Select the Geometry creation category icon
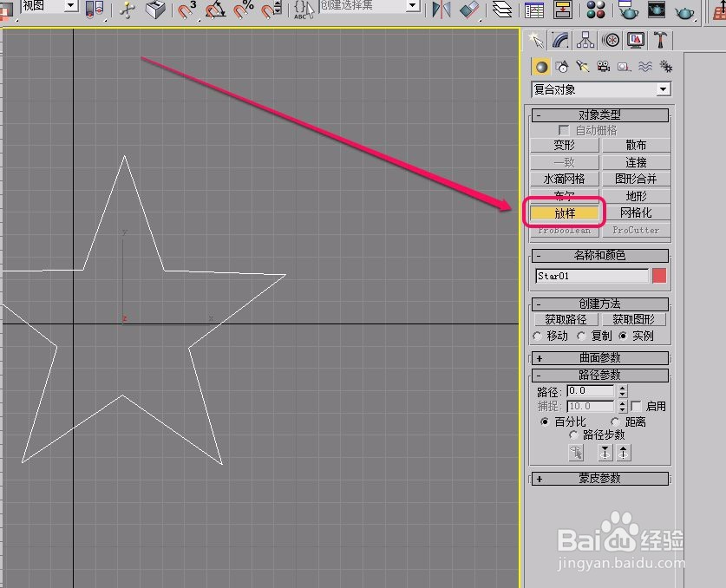 click(541, 67)
